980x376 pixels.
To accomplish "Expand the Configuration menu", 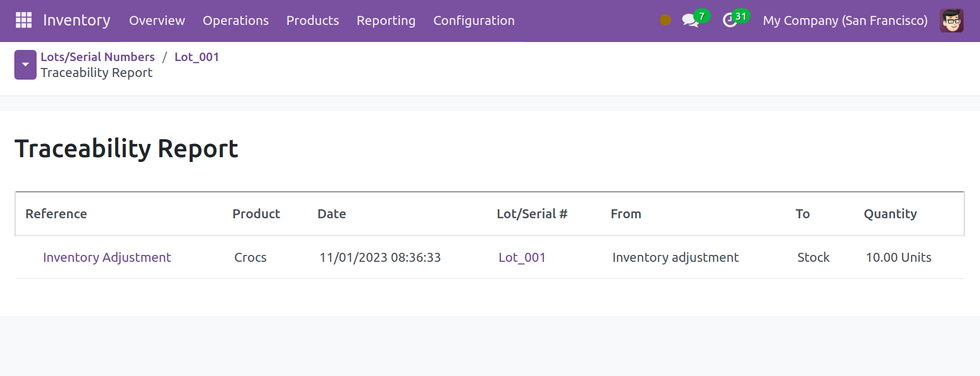I will click(x=474, y=21).
